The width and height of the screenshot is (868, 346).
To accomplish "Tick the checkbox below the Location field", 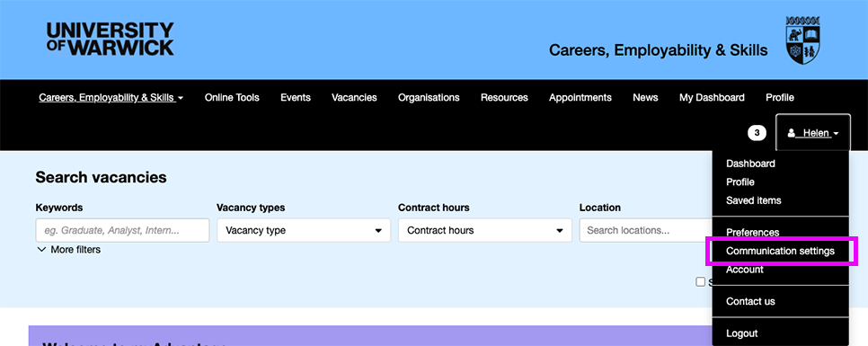I will [x=700, y=282].
